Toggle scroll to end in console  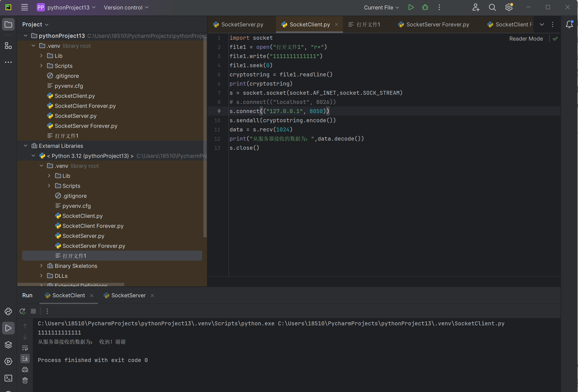click(x=25, y=359)
